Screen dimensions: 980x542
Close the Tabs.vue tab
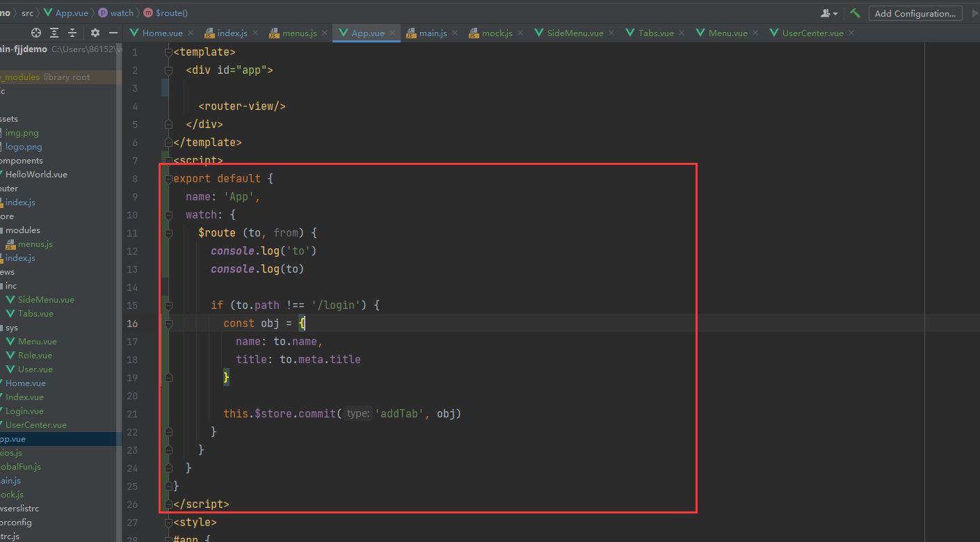tap(682, 33)
